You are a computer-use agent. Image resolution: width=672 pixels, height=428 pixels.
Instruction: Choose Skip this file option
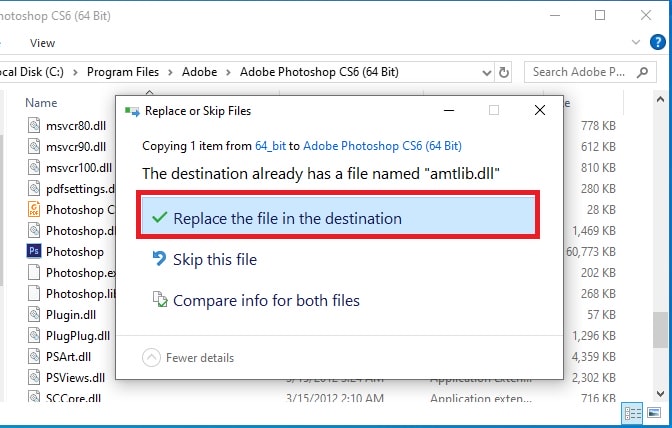tap(215, 260)
